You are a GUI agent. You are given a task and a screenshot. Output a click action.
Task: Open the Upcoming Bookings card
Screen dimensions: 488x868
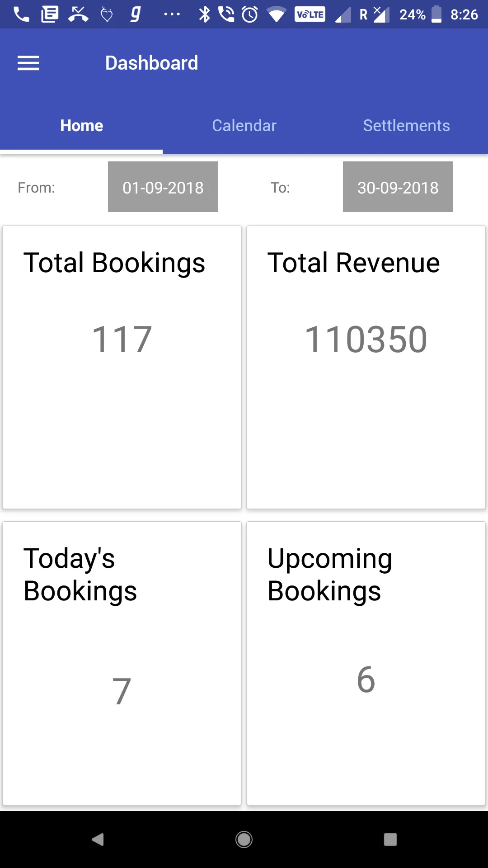366,663
